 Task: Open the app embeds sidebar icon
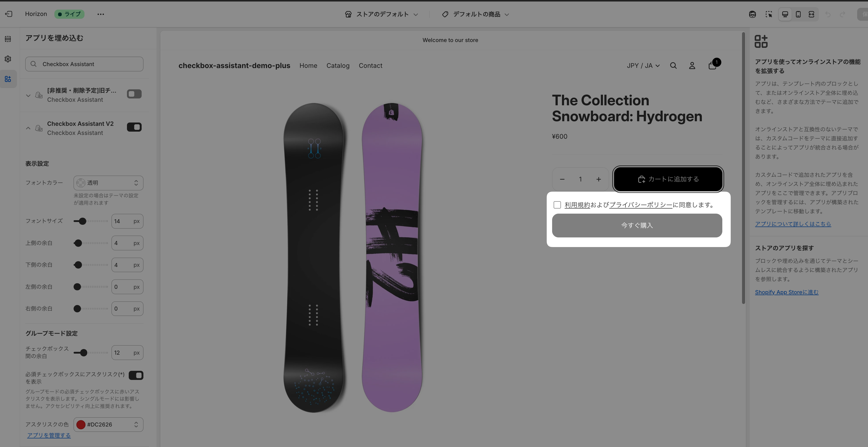8,79
